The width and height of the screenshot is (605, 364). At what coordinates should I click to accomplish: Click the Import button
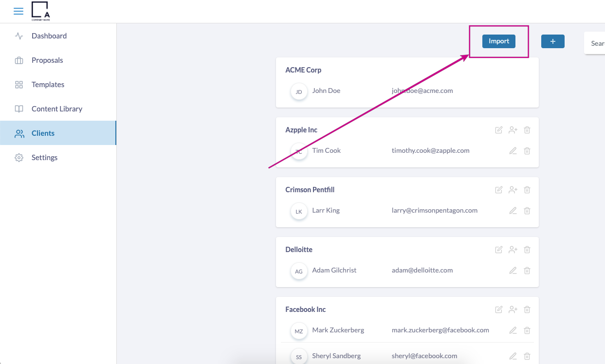point(499,41)
